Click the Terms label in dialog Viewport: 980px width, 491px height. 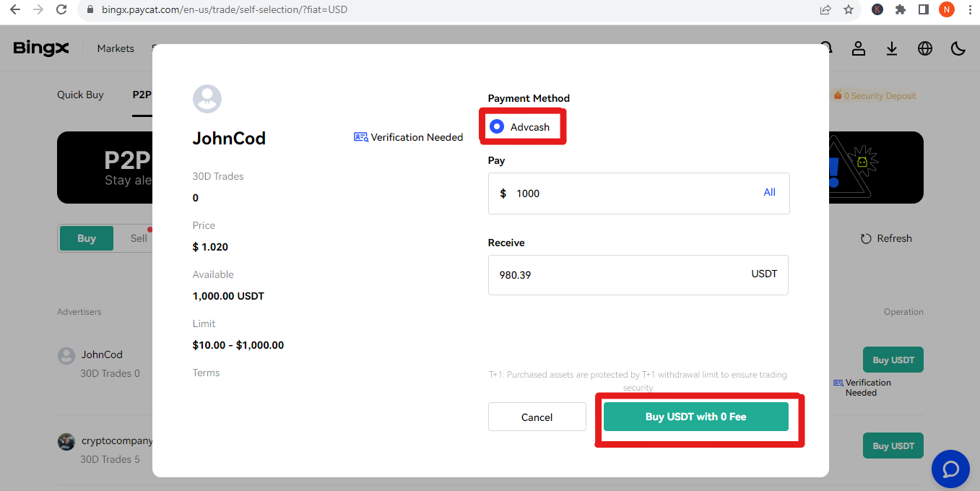click(206, 373)
